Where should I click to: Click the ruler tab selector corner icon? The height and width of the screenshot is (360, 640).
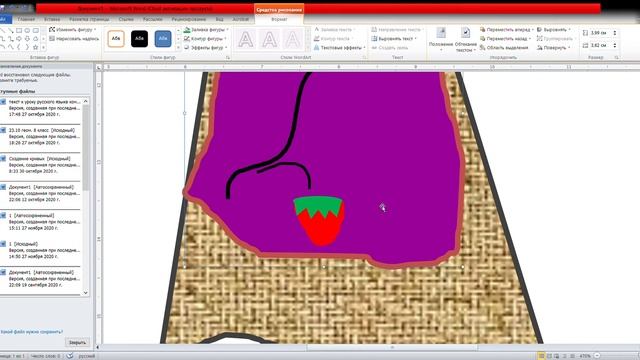tap(98, 67)
